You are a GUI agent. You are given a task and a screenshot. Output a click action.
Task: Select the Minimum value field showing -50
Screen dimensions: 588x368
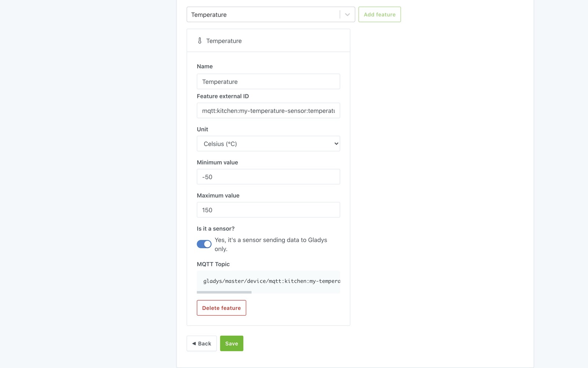coord(268,177)
